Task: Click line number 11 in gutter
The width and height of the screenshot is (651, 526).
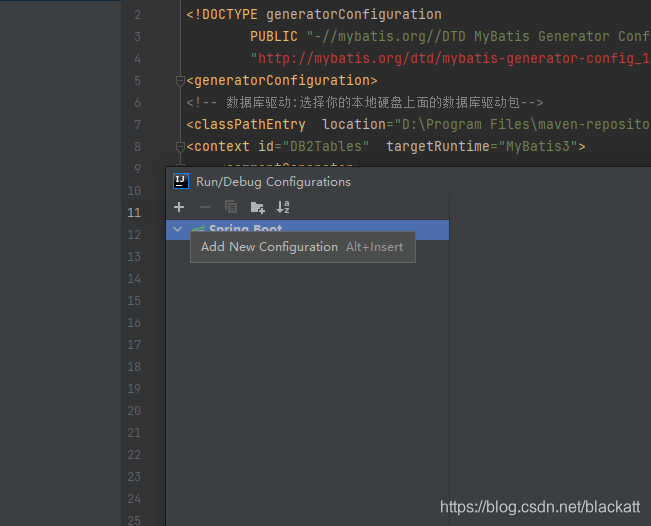Action: [x=134, y=213]
